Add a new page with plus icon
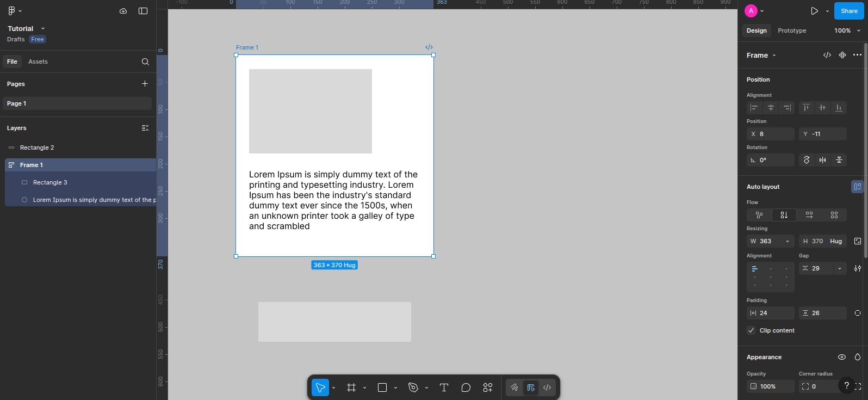868x400 pixels. (145, 84)
